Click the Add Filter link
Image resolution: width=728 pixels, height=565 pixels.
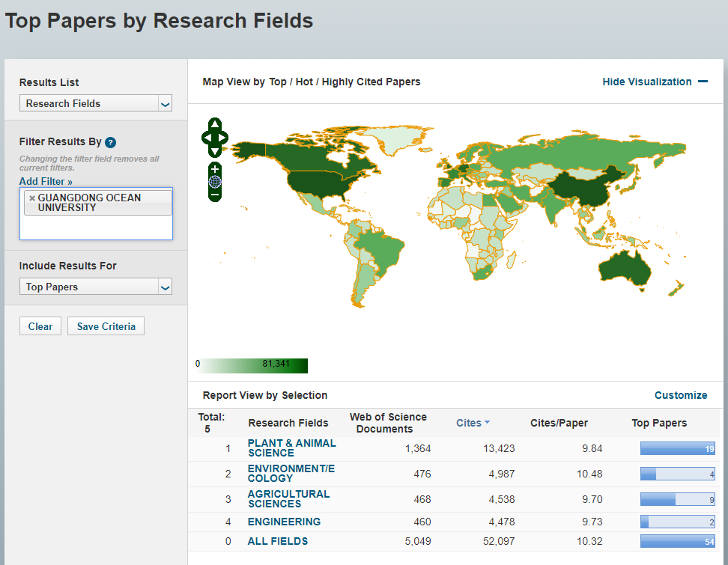[46, 181]
